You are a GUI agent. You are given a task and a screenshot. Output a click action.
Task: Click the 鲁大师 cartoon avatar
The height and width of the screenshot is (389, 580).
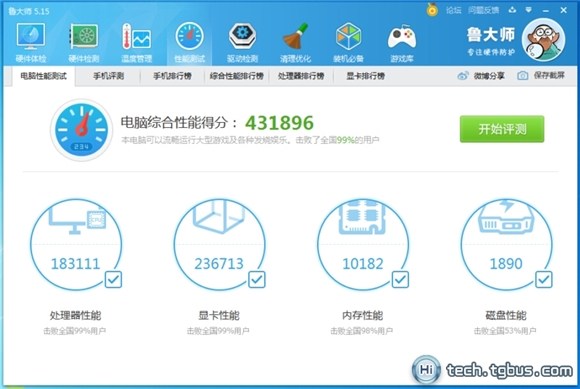click(x=543, y=40)
